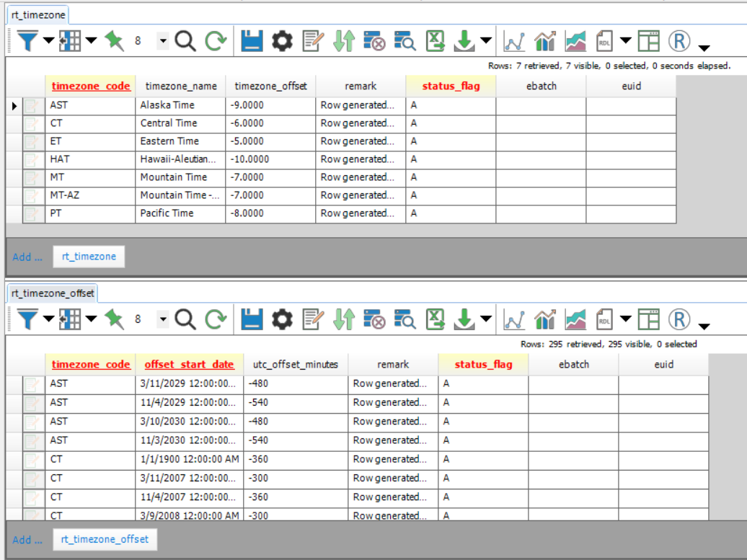Image resolution: width=747 pixels, height=560 pixels.
Task: Click the rt_timezone_offset button at the bottom
Action: click(105, 539)
